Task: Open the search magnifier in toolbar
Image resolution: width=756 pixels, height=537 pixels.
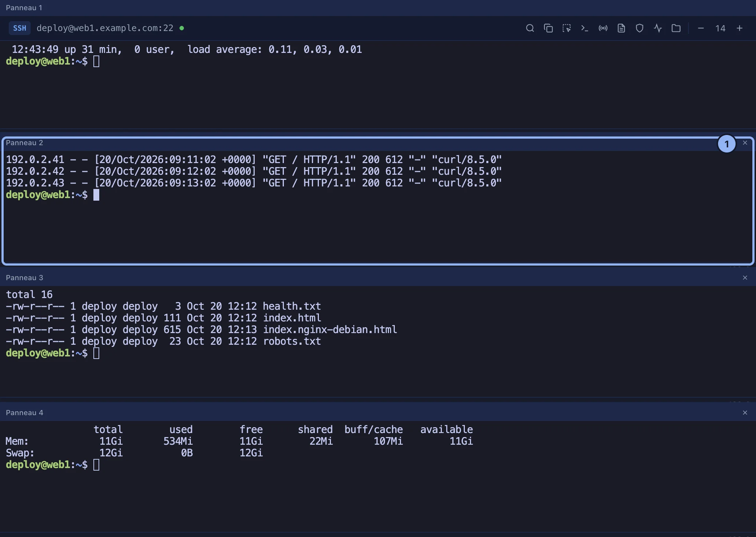Action: tap(530, 28)
